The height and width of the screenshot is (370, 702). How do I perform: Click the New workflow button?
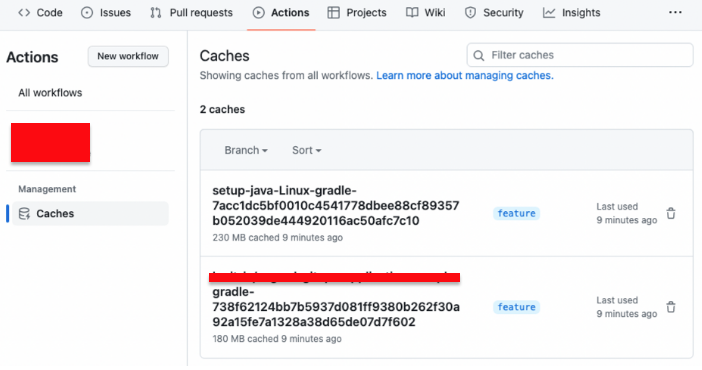(x=128, y=56)
